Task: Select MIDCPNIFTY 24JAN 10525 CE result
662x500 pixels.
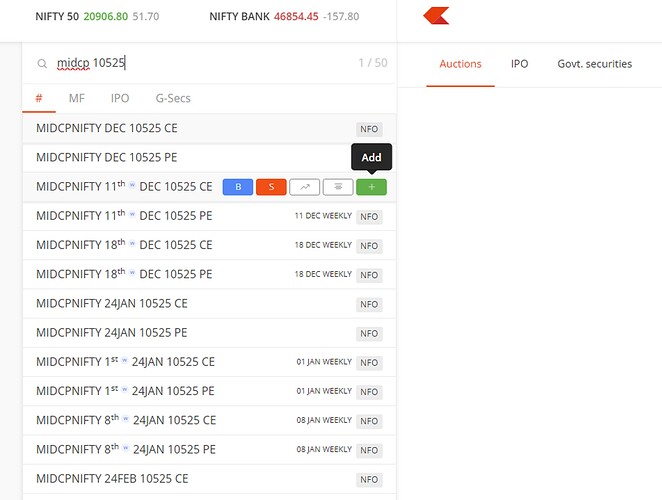Action: (209, 304)
